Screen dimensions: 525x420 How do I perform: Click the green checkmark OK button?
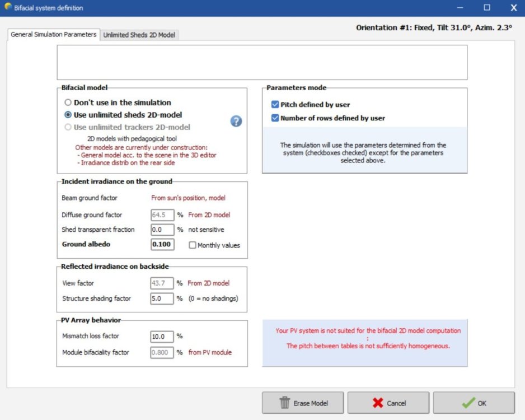[474, 403]
